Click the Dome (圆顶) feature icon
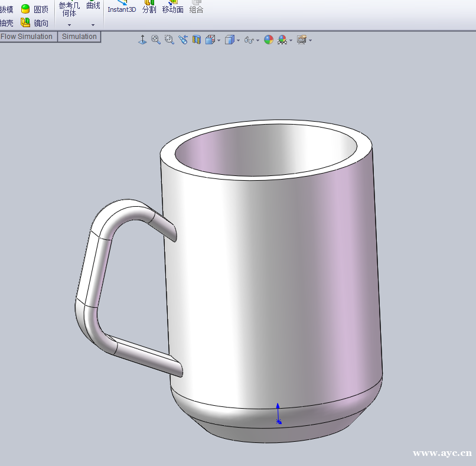Viewport: 476px width, 466px height. (x=25, y=9)
